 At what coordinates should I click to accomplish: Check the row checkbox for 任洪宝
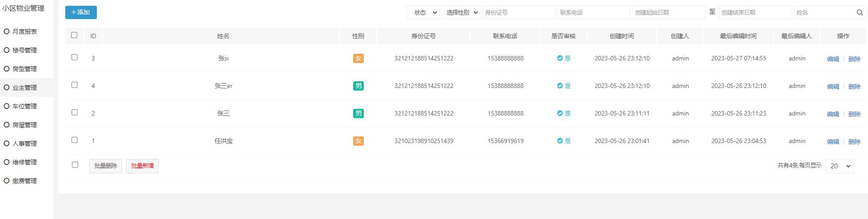75,140
